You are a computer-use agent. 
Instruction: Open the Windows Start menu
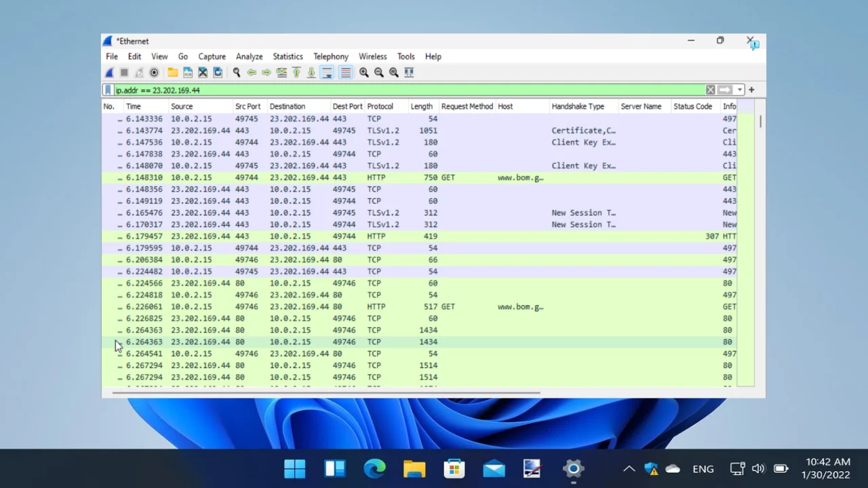click(x=295, y=468)
